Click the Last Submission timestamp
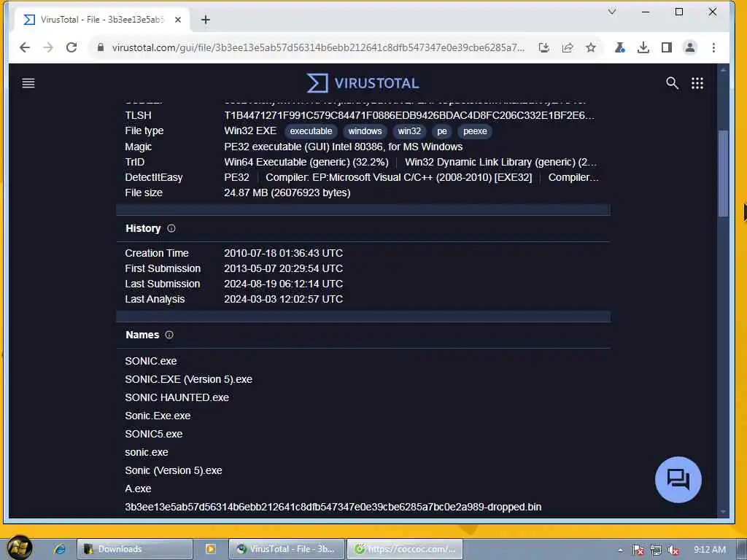Image resolution: width=747 pixels, height=560 pixels. point(284,284)
